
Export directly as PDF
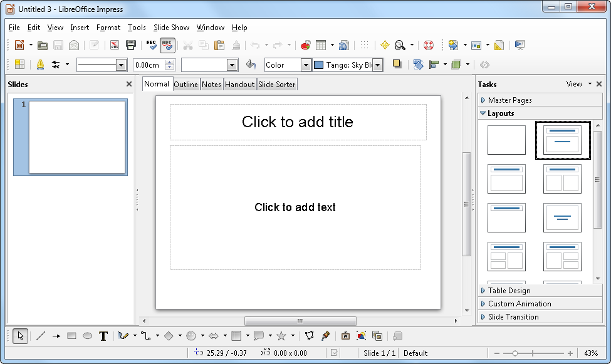coord(115,45)
